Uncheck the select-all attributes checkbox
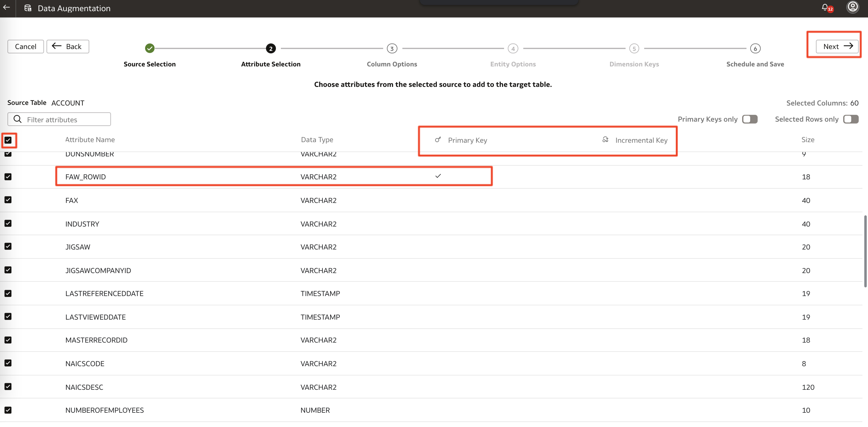868x427 pixels. click(8, 140)
